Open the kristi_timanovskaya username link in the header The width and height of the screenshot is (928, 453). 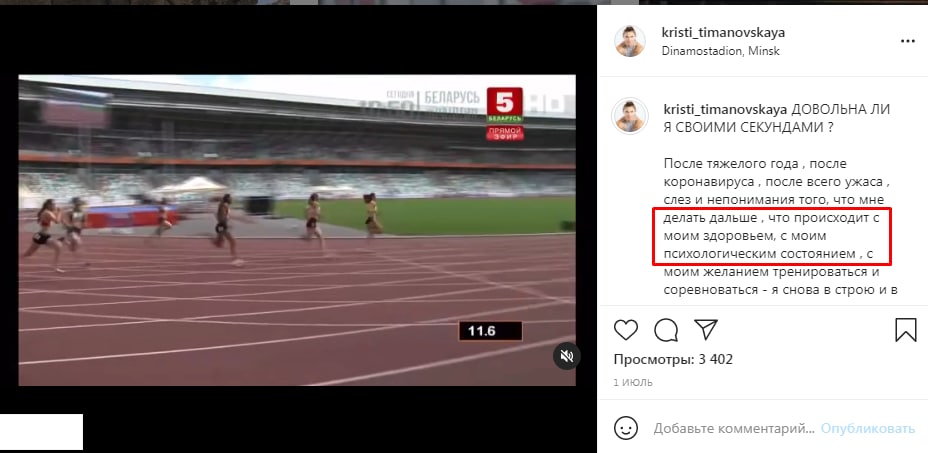pyautogui.click(x=723, y=33)
